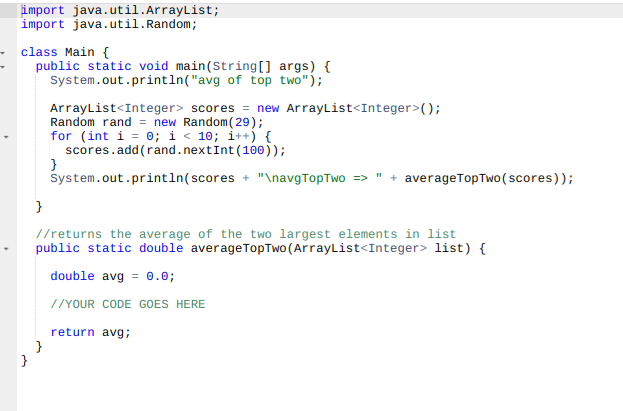Click the string "avg of top two"

point(250,80)
